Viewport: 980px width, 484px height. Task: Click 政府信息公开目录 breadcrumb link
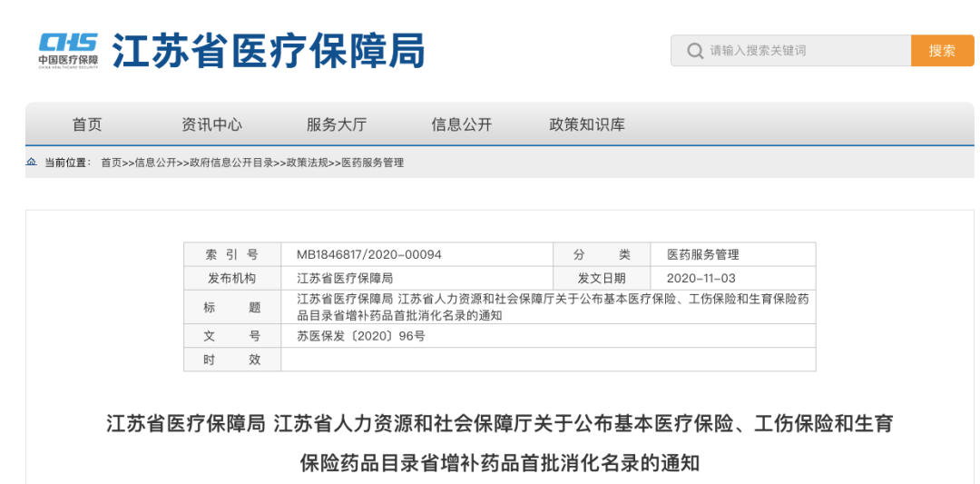(231, 163)
